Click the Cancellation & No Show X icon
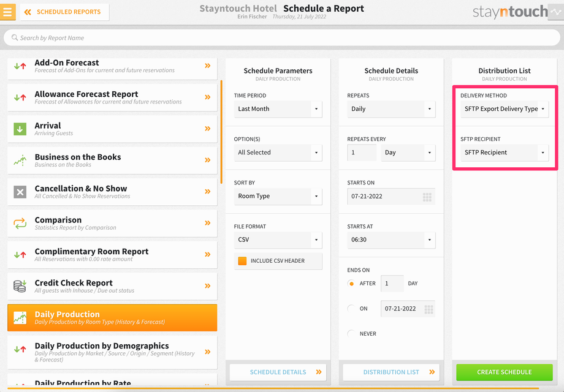This screenshot has width=564, height=392. click(20, 192)
